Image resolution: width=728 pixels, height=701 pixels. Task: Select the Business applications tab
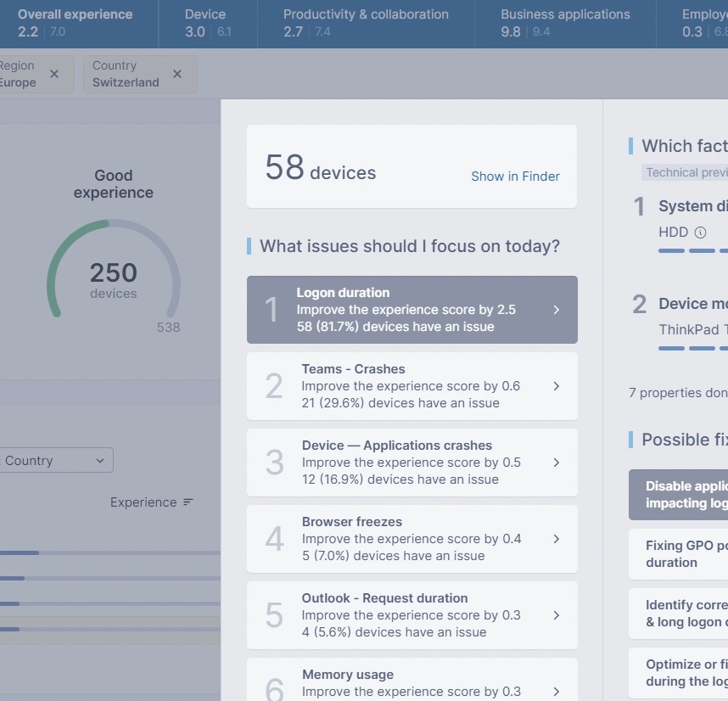tap(565, 23)
